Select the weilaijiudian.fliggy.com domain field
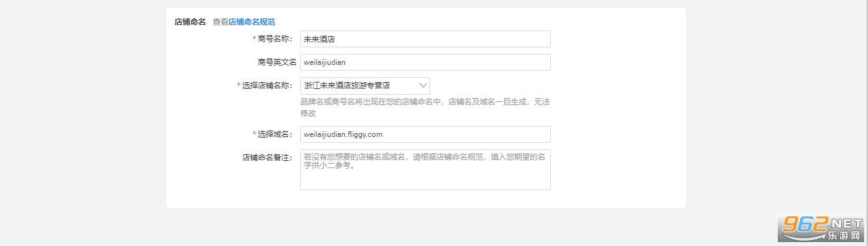The image size is (868, 246). (425, 134)
